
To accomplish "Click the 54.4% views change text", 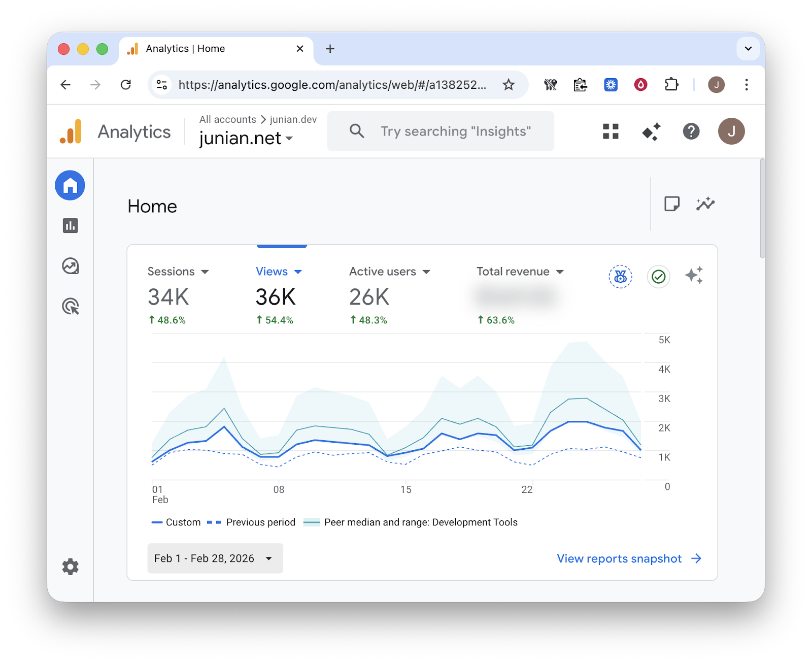I will pyautogui.click(x=275, y=320).
